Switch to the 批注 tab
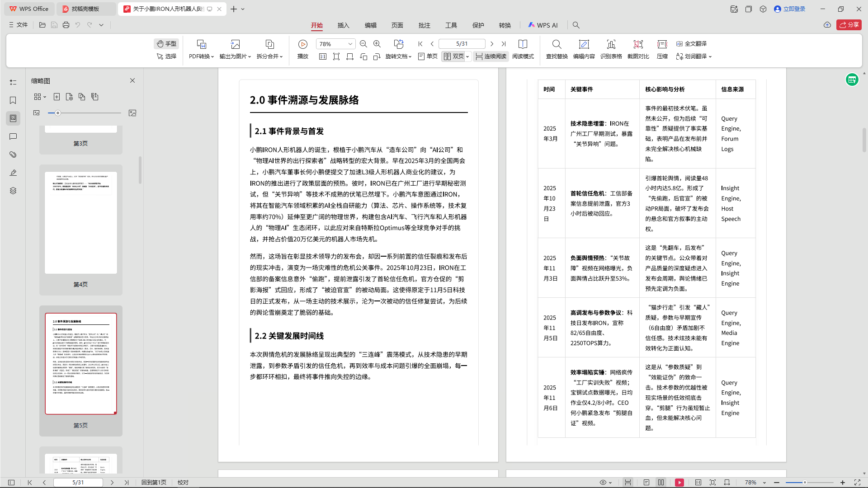 coord(425,25)
